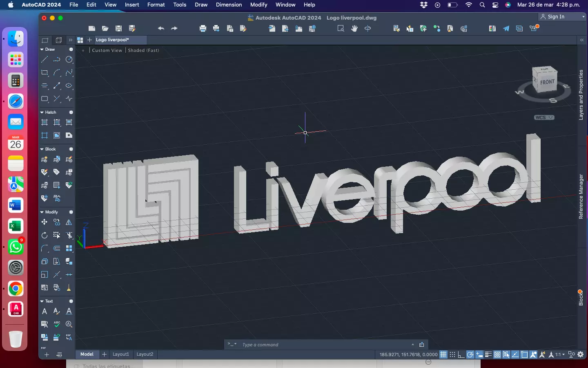Select the Mirror tool

tap(69, 222)
